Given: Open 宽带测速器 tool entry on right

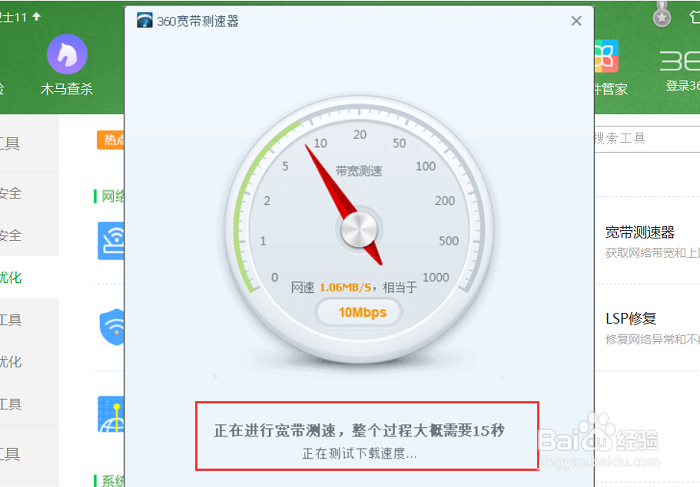Looking at the screenshot, I should click(x=639, y=232).
